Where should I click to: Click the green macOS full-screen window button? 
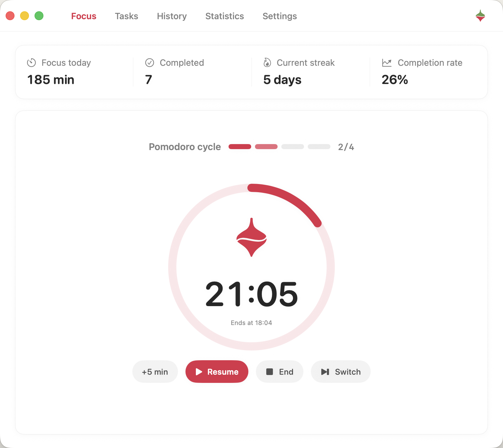(x=39, y=16)
